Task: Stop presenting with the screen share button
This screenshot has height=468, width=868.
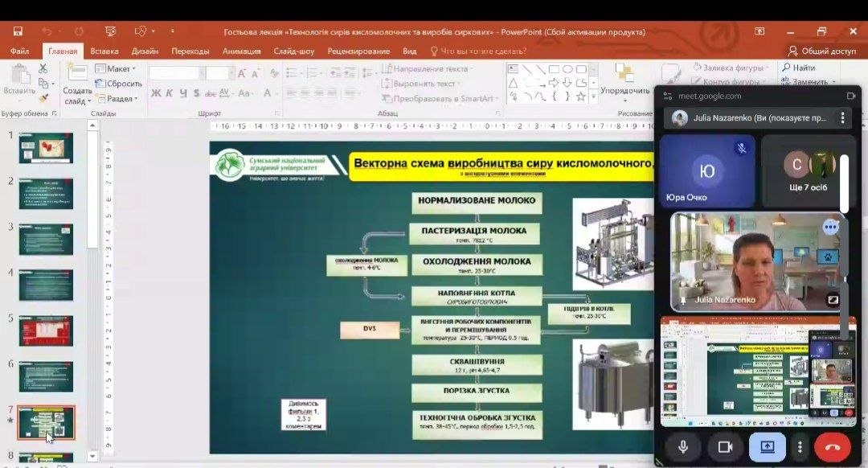Action: coord(768,447)
